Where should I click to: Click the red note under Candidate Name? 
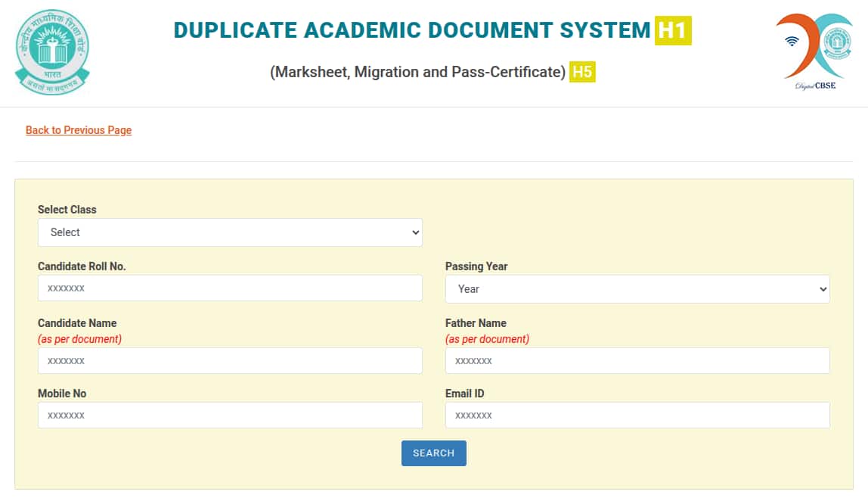79,339
